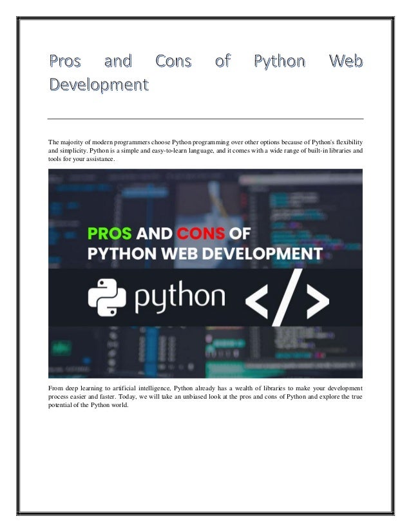Click the document title 'Pros and Cons of Python Web Development'
Screen dimensions: 411x532
(x=205, y=73)
